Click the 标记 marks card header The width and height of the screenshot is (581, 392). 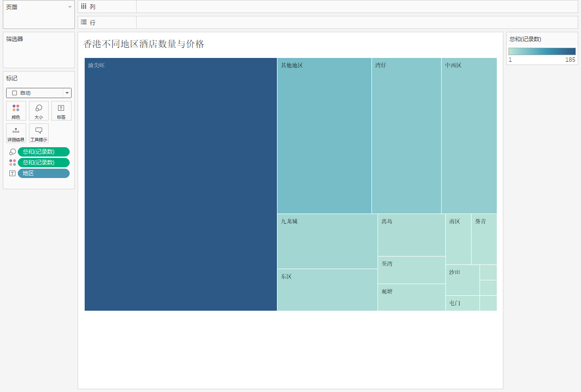12,78
